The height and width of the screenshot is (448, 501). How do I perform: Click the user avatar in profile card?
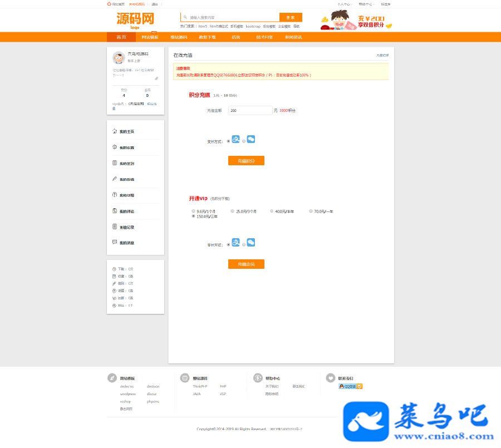119,57
